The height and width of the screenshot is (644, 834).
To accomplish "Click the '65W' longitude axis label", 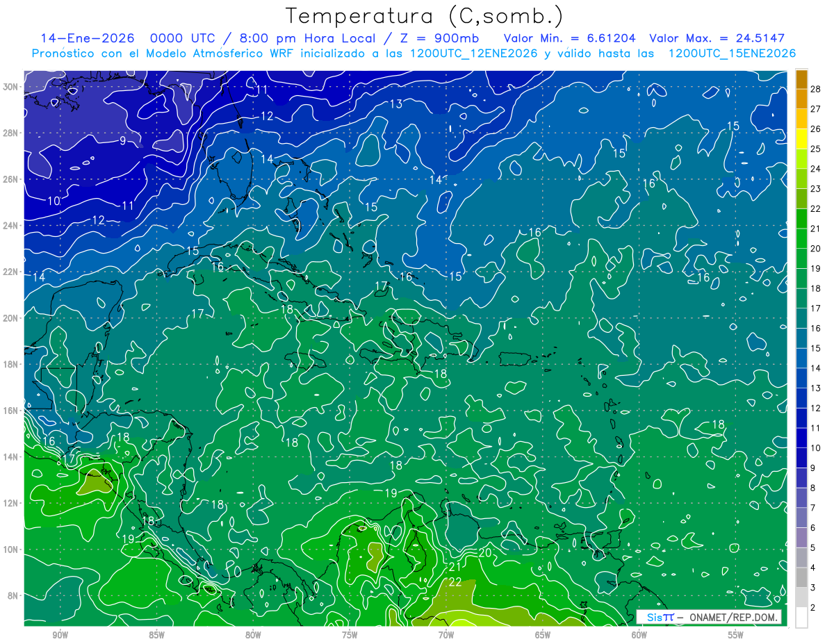I will tap(543, 635).
